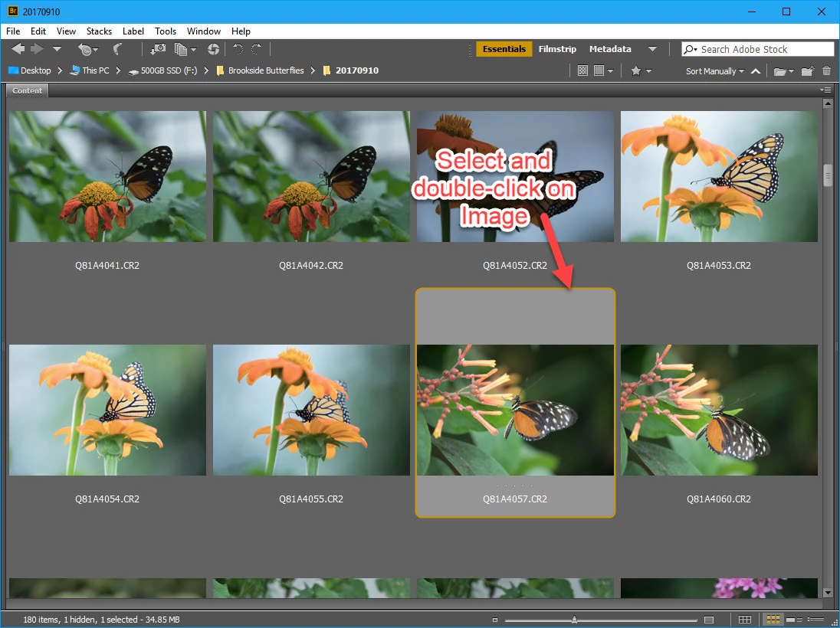Screen dimensions: 840x628
Task: Rotate 90° counterclockwise
Action: 238,49
